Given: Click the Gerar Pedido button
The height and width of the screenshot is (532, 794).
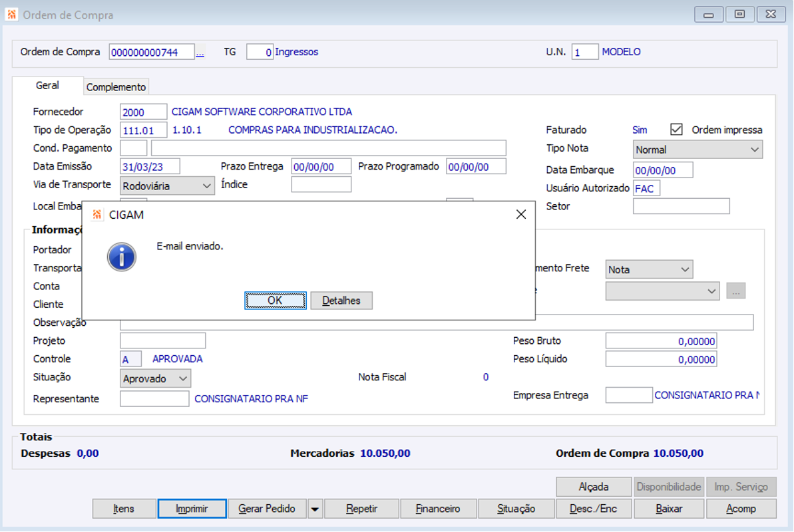Looking at the screenshot, I should (267, 509).
